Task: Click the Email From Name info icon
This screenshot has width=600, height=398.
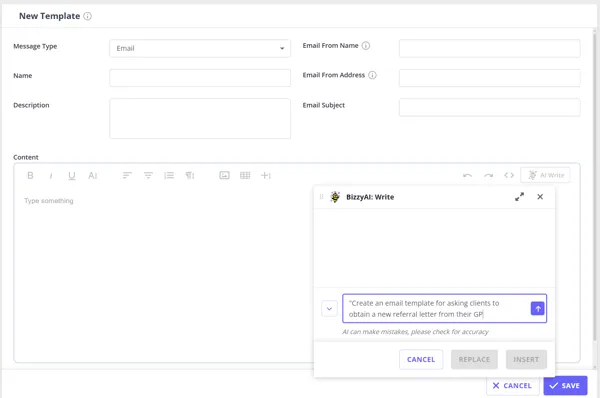Action: coord(366,46)
